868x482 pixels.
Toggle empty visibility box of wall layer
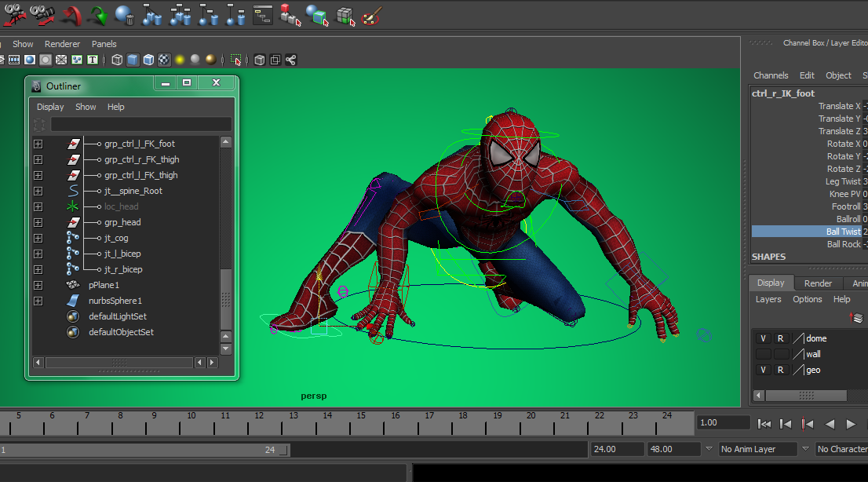tap(764, 354)
